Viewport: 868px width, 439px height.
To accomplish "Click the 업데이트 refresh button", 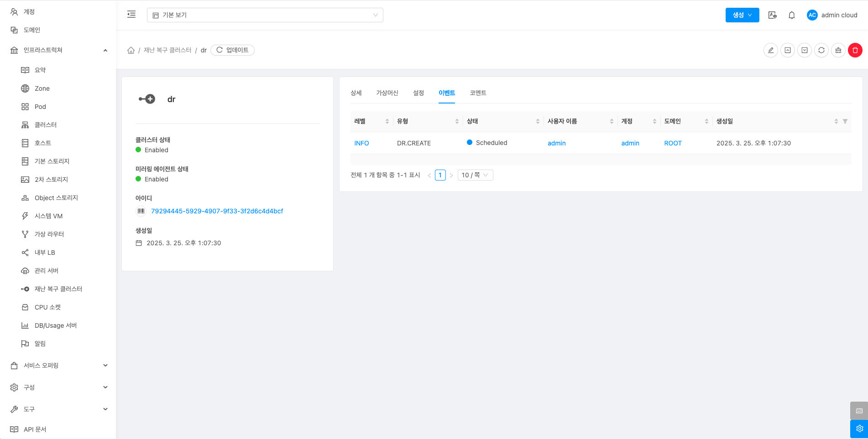I will [x=232, y=50].
